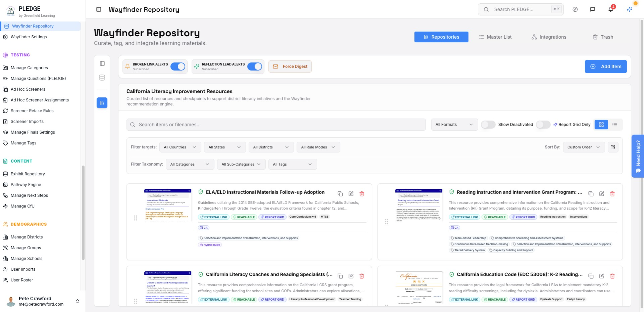Screen dimensions: 644x312
Task: Edit the Reading Instruction and Intervention Grant item
Action: (602, 194)
